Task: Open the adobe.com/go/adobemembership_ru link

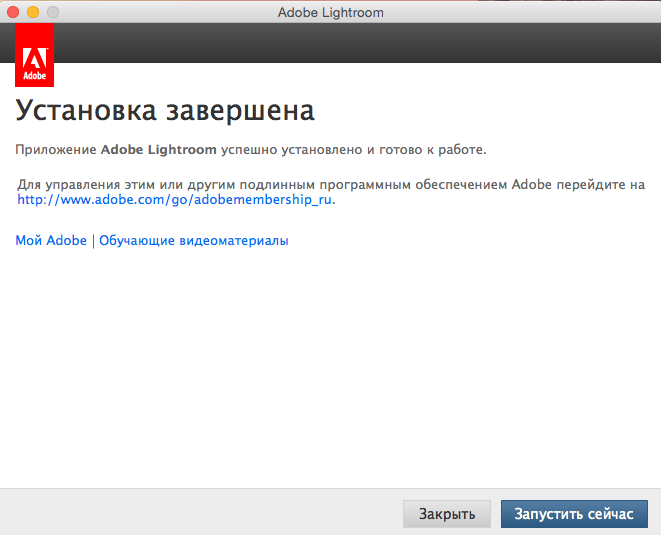Action: pos(175,199)
